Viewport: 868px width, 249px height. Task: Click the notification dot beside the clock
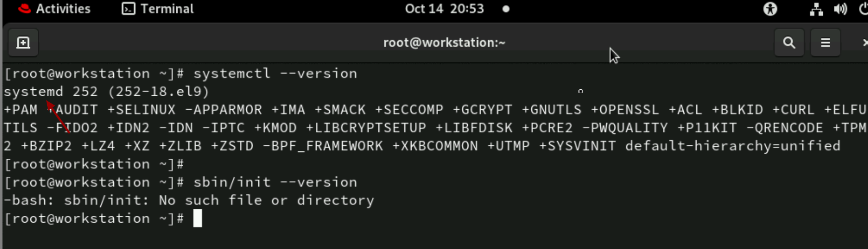tap(506, 9)
